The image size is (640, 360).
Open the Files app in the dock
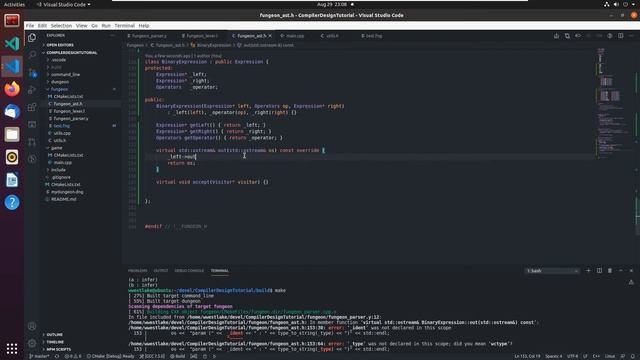(12, 134)
